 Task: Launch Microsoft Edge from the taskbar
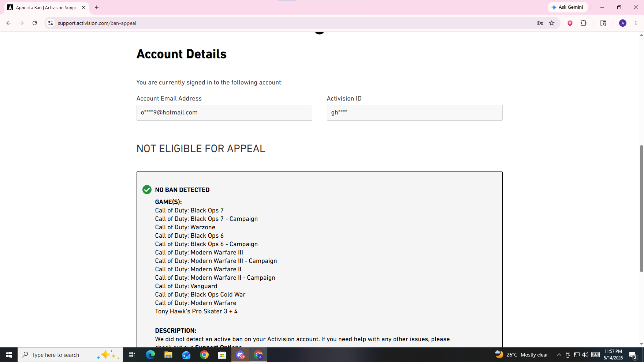click(150, 355)
